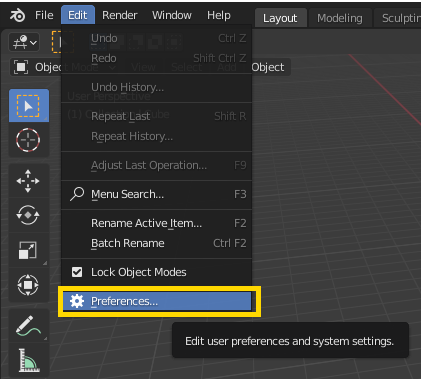Select the Scale tool

pos(28,250)
